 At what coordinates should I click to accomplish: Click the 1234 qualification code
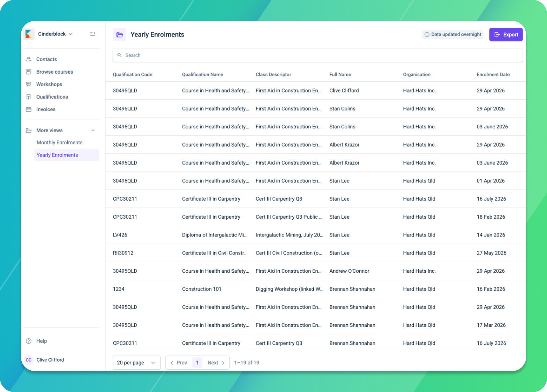(119, 289)
